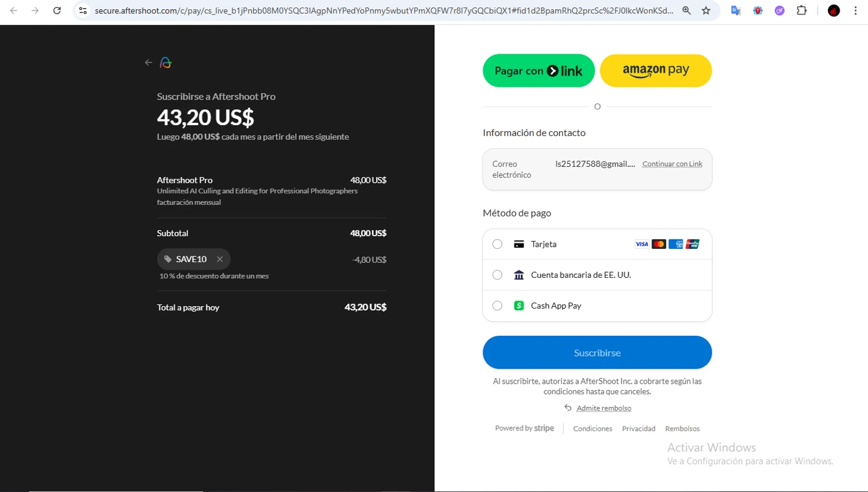This screenshot has height=492, width=868.
Task: Pay with the Pagar con link button
Action: (539, 71)
